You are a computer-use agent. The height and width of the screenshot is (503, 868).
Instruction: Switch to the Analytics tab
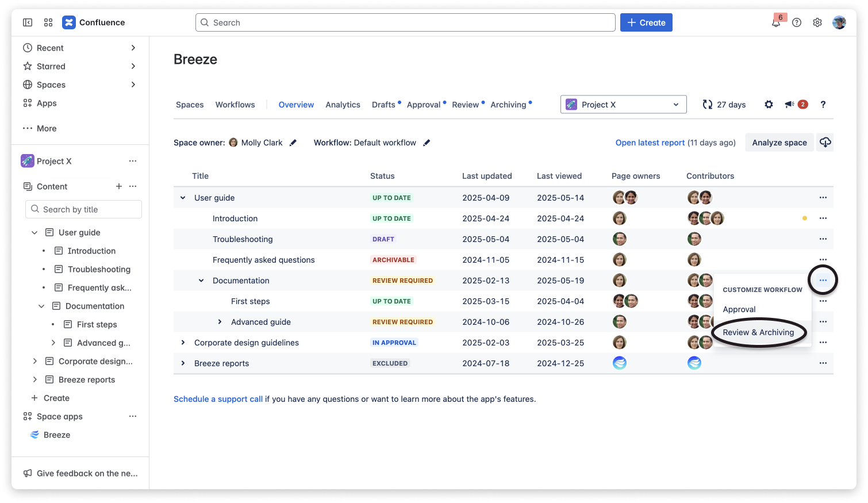[343, 105]
